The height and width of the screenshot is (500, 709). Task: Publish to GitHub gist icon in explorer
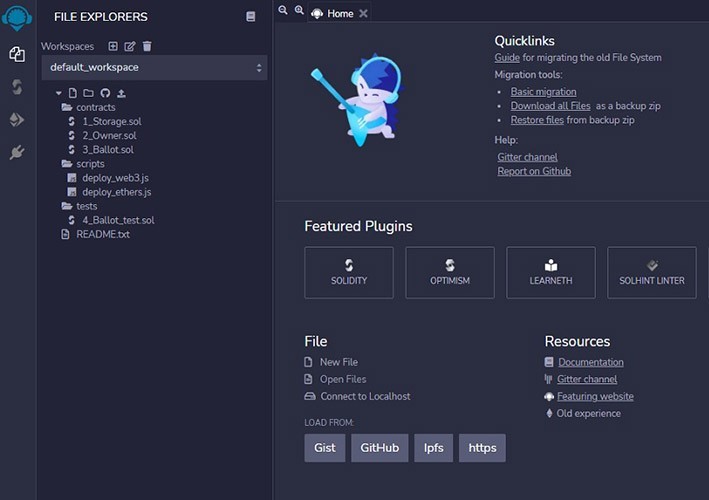coord(105,93)
